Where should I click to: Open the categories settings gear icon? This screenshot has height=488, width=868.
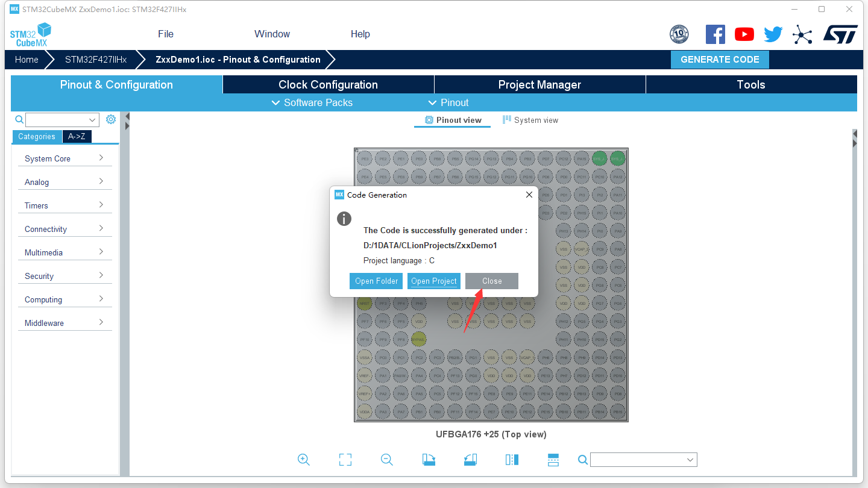click(x=111, y=119)
